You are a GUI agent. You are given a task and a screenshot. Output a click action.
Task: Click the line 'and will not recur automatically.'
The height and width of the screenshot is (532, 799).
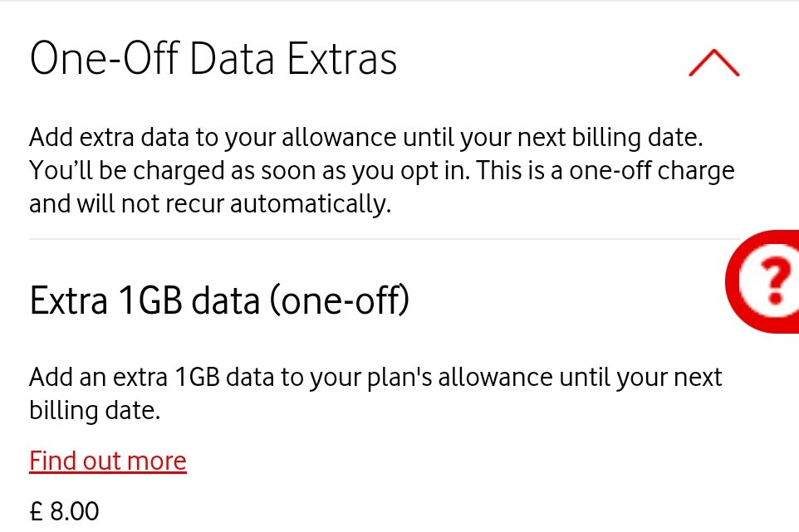(x=210, y=203)
